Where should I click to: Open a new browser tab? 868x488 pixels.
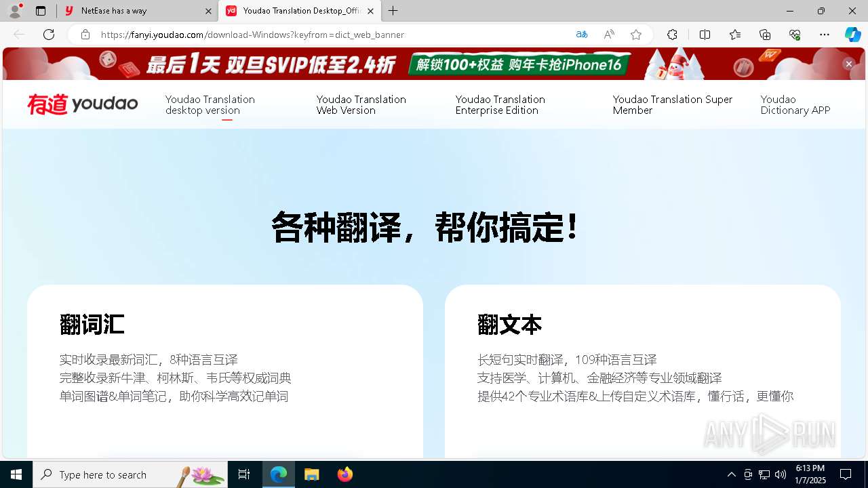click(393, 11)
